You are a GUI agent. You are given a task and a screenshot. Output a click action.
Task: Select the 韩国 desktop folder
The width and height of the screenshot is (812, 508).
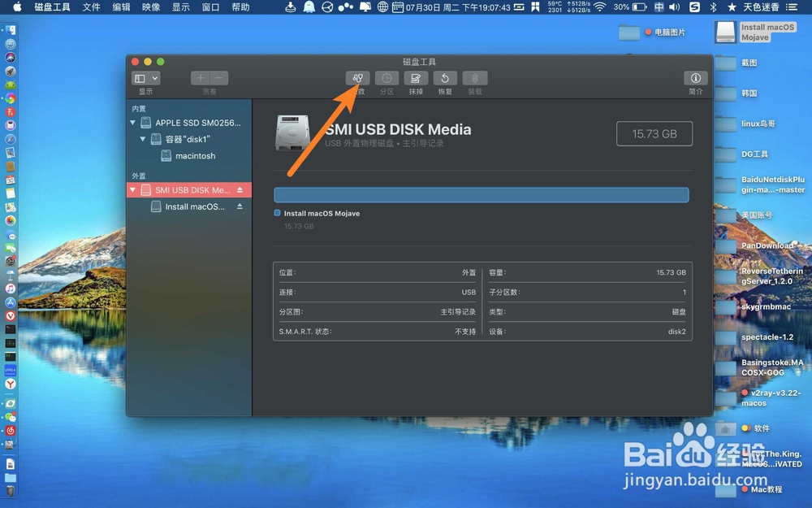pyautogui.click(x=725, y=93)
